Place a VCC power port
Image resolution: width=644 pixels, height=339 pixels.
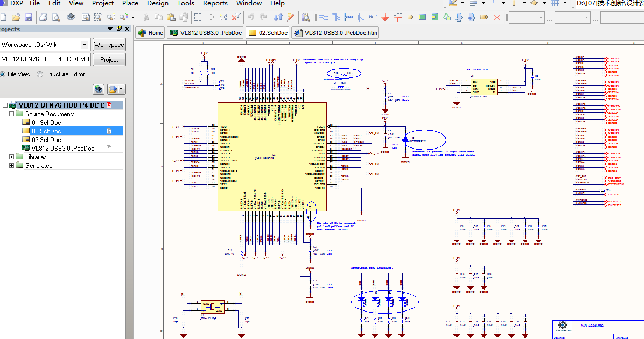click(397, 17)
